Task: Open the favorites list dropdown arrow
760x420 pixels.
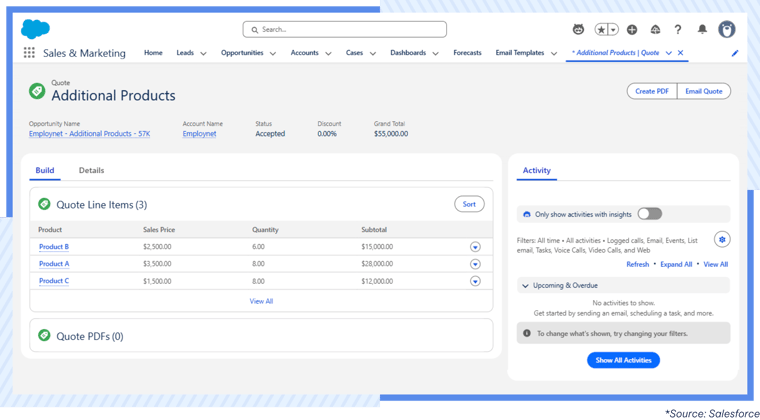Action: (x=613, y=30)
